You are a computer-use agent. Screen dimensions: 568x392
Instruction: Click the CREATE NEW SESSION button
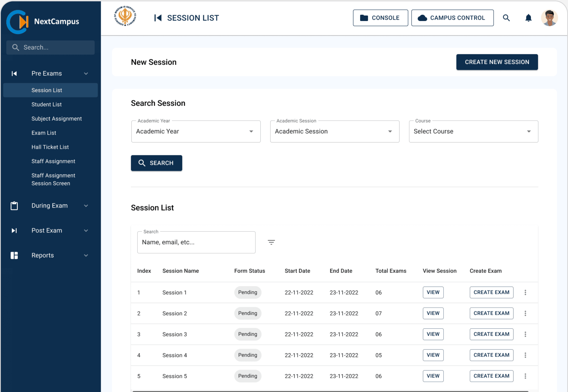(x=497, y=62)
